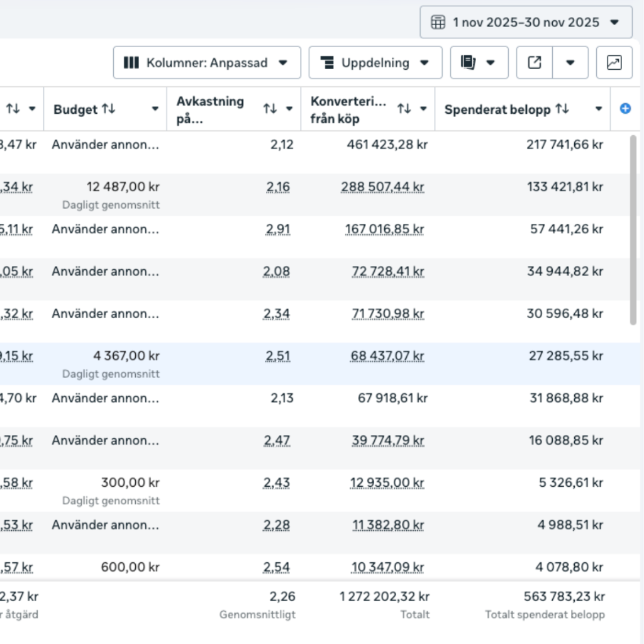Open the Avkastning column header options arrow

[289, 109]
